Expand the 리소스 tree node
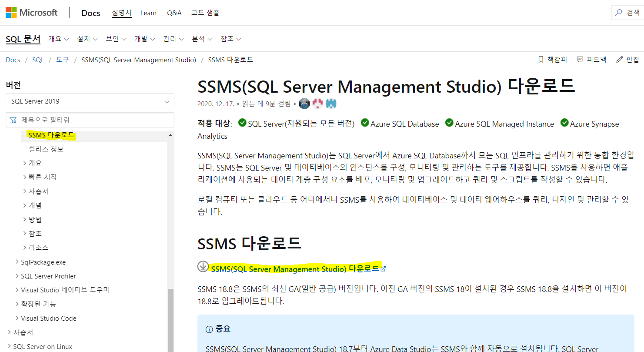644x352 pixels. pos(25,247)
